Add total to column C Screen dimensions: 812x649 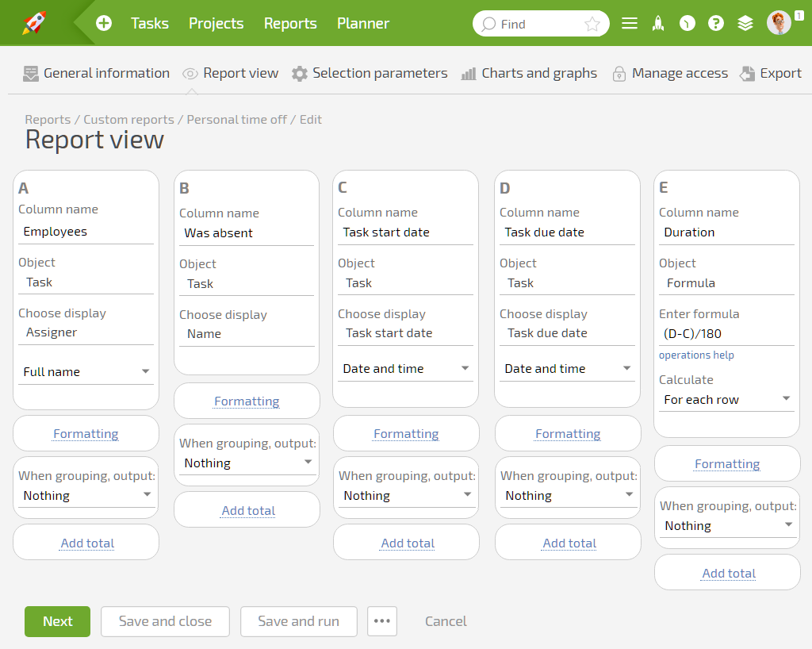point(408,543)
